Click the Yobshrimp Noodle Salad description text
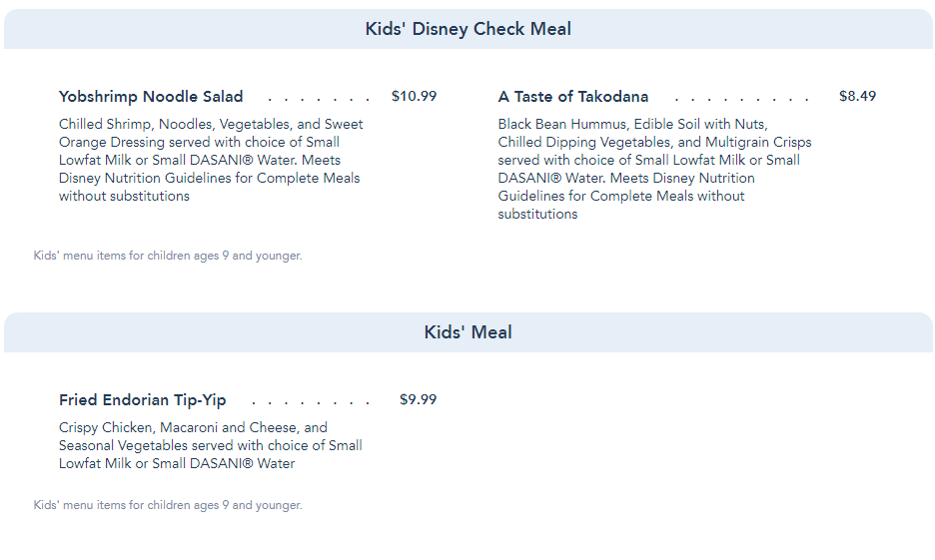935x560 pixels. [211, 160]
